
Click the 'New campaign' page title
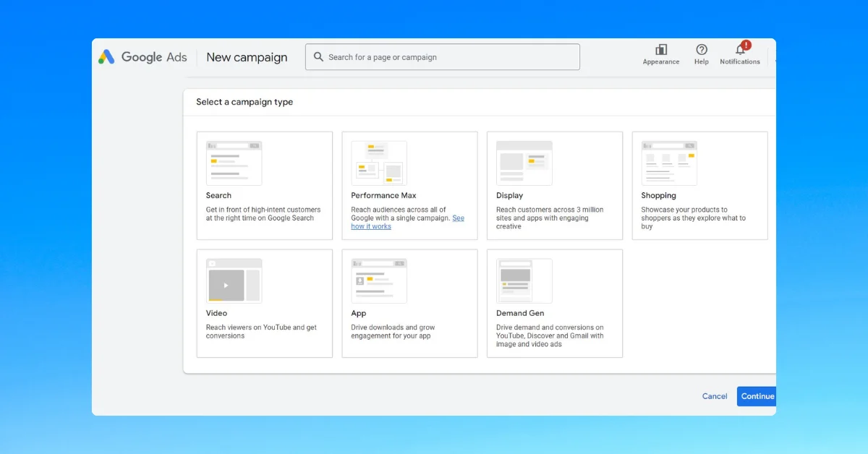[x=247, y=57]
